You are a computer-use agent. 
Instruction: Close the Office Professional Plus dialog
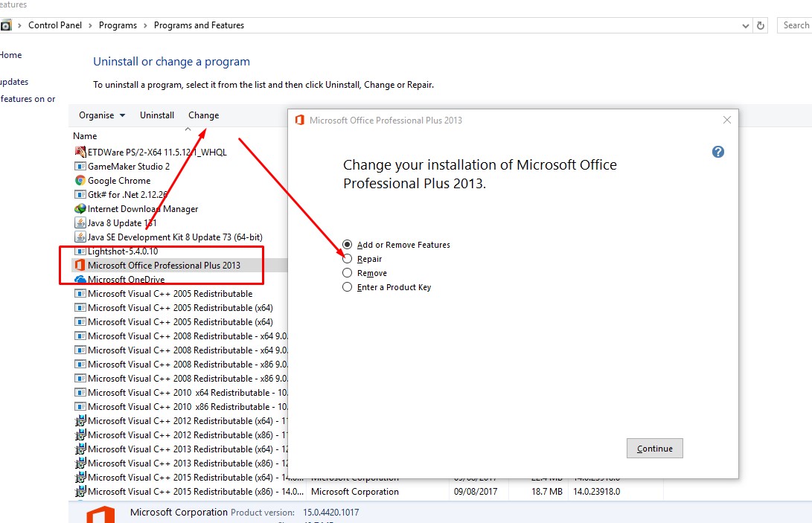pyautogui.click(x=726, y=120)
